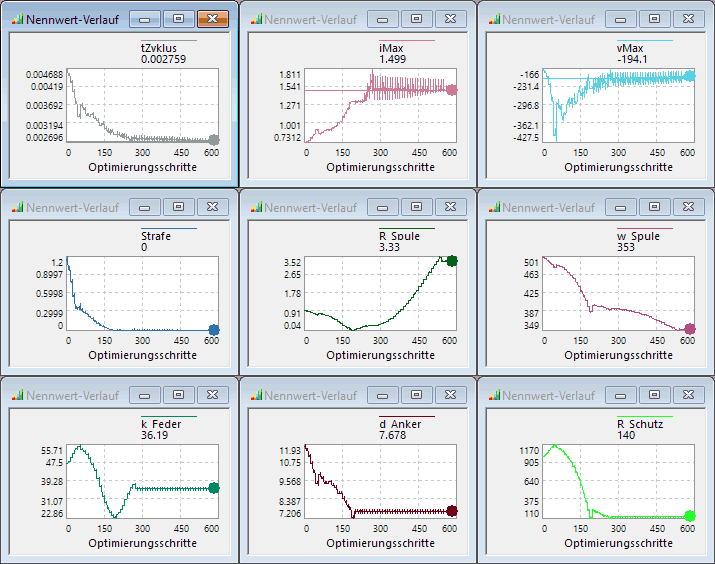Click the title bar icon of the iMax window
The image size is (715, 564).
click(254, 19)
